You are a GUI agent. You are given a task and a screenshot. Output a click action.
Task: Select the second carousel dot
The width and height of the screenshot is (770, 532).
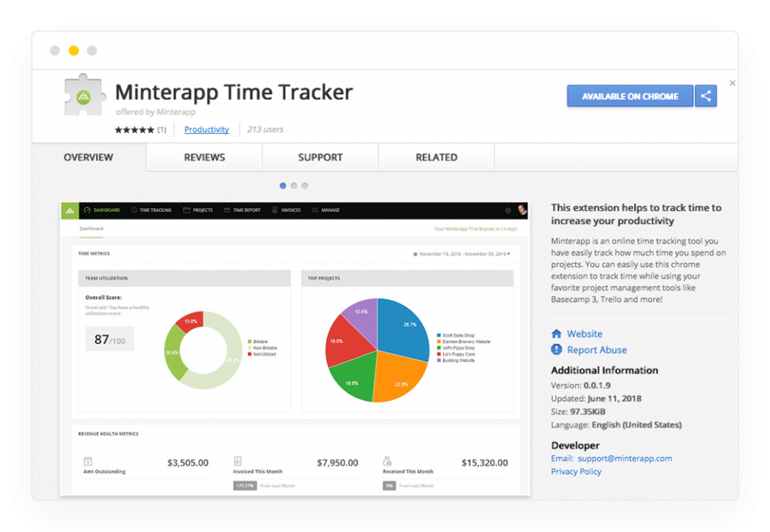tap(294, 186)
